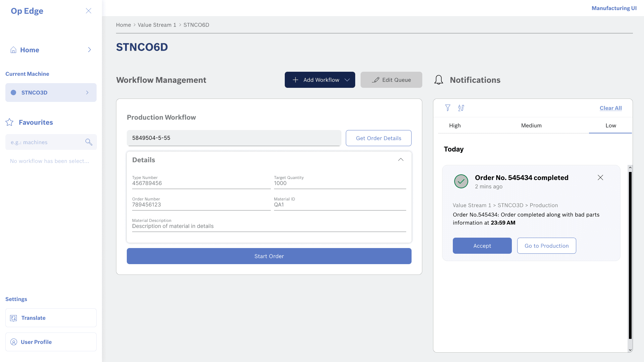This screenshot has width=644, height=362.
Task: Click the order number input field
Action: pos(234,138)
